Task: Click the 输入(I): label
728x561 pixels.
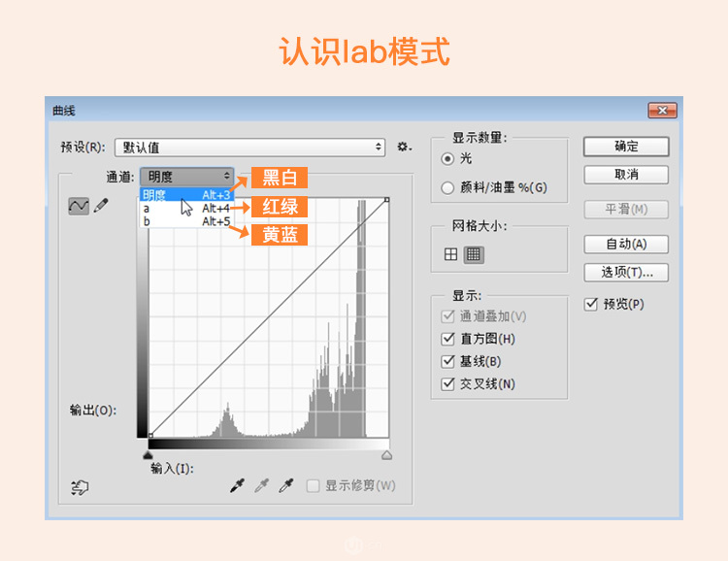Action: pos(172,468)
